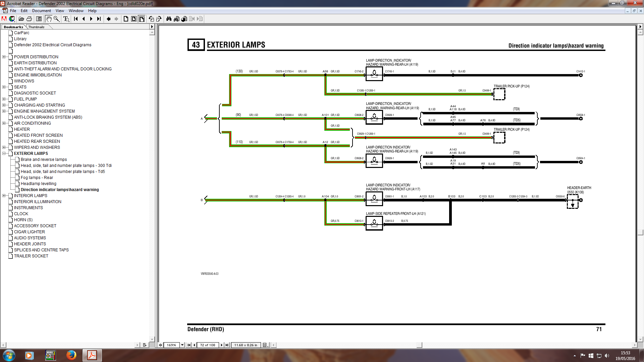Viewport: 644px width, 362px height.
Task: Select the Zoom magnifier tool
Action: coord(56,19)
